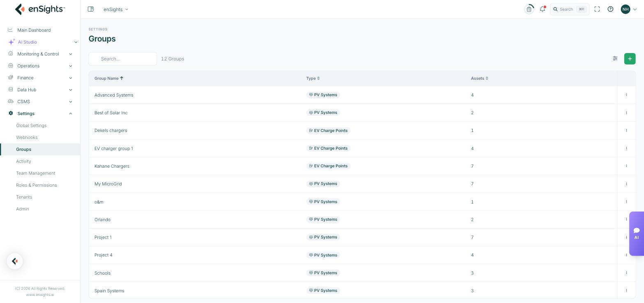Add a new group with plus button

point(630,59)
